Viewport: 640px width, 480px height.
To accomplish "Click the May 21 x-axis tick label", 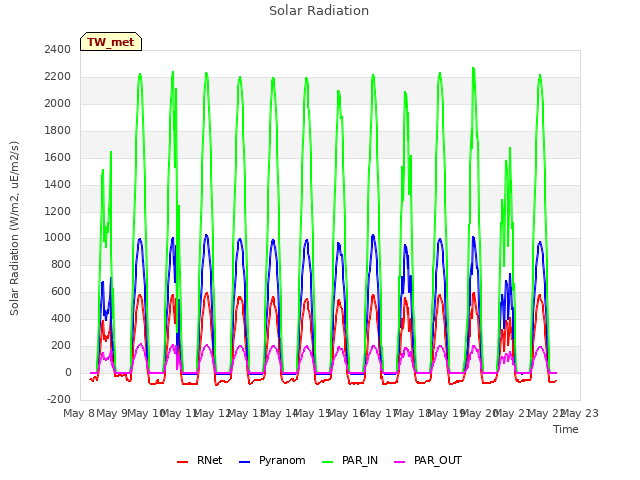I will click(x=513, y=413).
